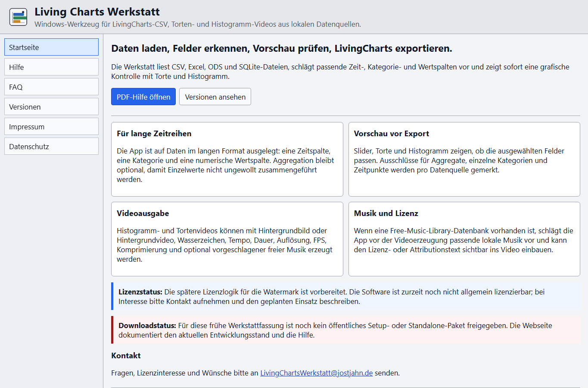588x388 pixels.
Task: Click the Daten laden, Felder erkennen headline
Action: (282, 48)
